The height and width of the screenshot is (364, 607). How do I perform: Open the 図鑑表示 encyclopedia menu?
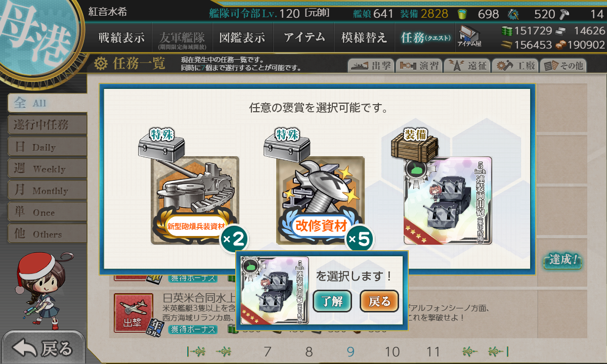pos(242,37)
